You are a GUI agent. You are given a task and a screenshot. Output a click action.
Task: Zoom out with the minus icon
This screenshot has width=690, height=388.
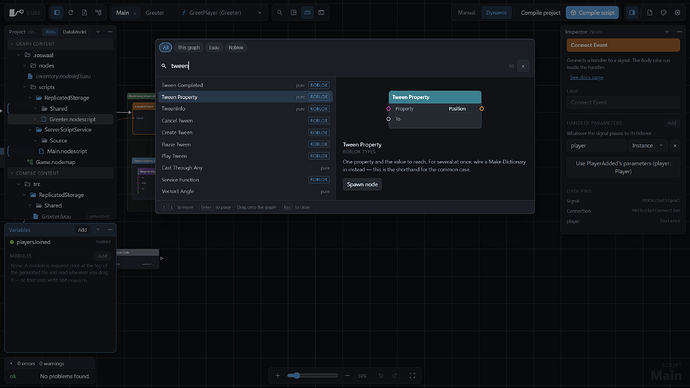click(x=348, y=376)
